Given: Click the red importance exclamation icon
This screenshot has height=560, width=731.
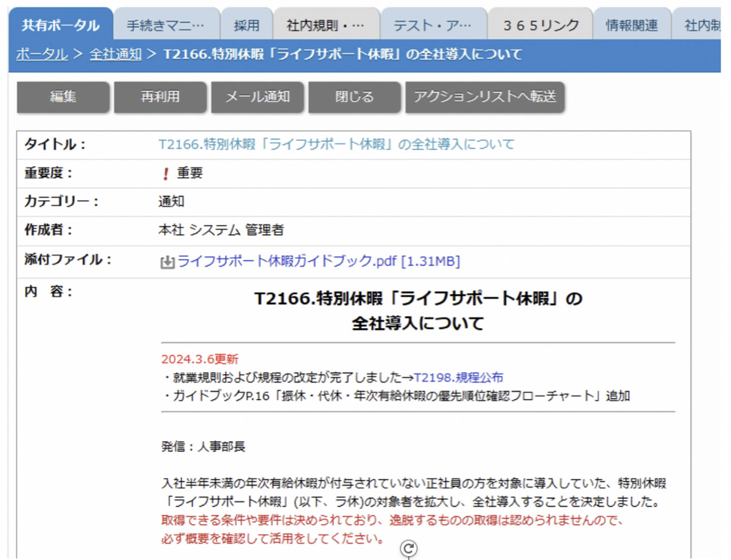Looking at the screenshot, I should click(165, 173).
